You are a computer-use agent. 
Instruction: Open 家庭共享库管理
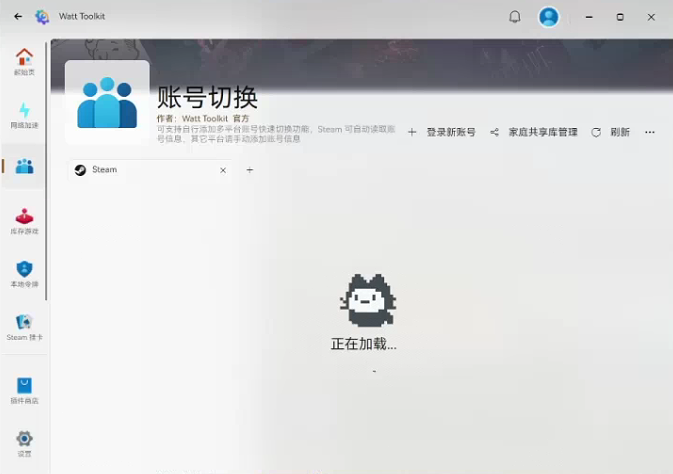[x=543, y=132]
